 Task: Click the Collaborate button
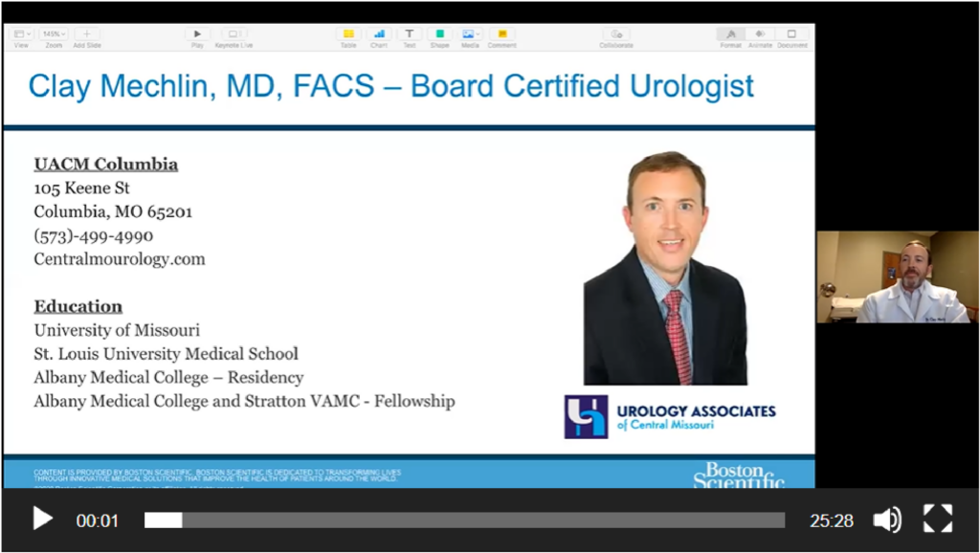tap(616, 34)
